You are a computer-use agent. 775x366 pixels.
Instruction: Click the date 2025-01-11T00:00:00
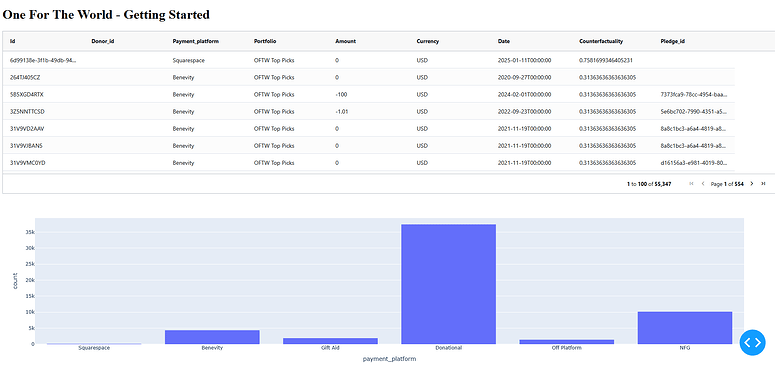point(524,60)
